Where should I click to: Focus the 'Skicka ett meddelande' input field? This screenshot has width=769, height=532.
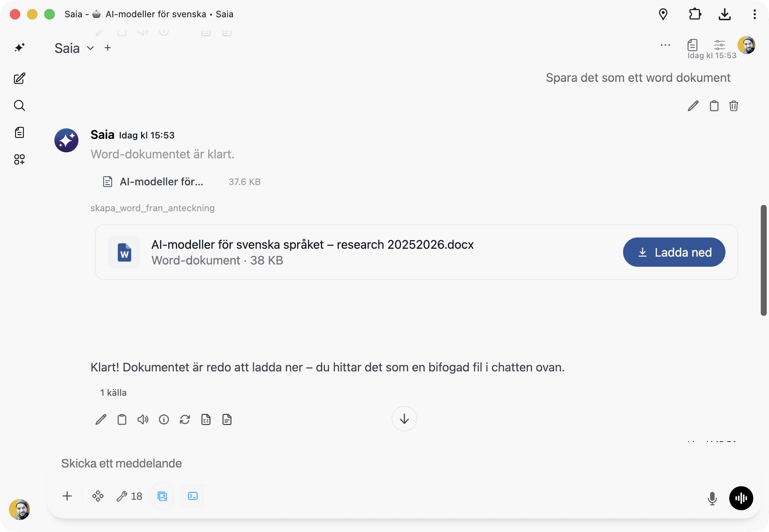tap(404, 464)
